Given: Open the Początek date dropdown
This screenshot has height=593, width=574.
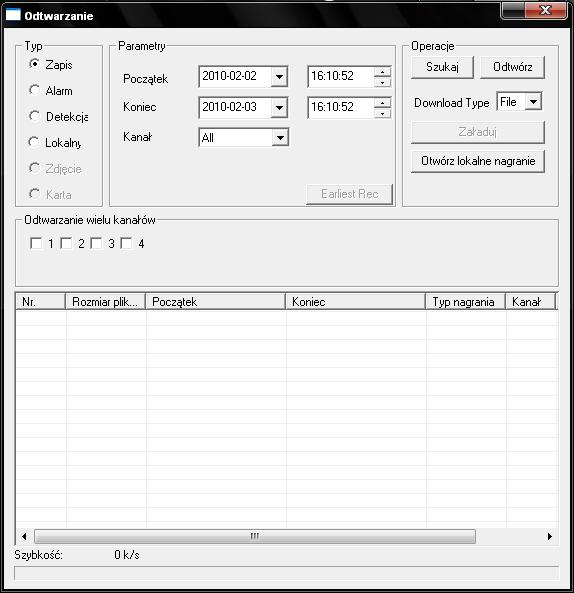Looking at the screenshot, I should click(x=279, y=77).
